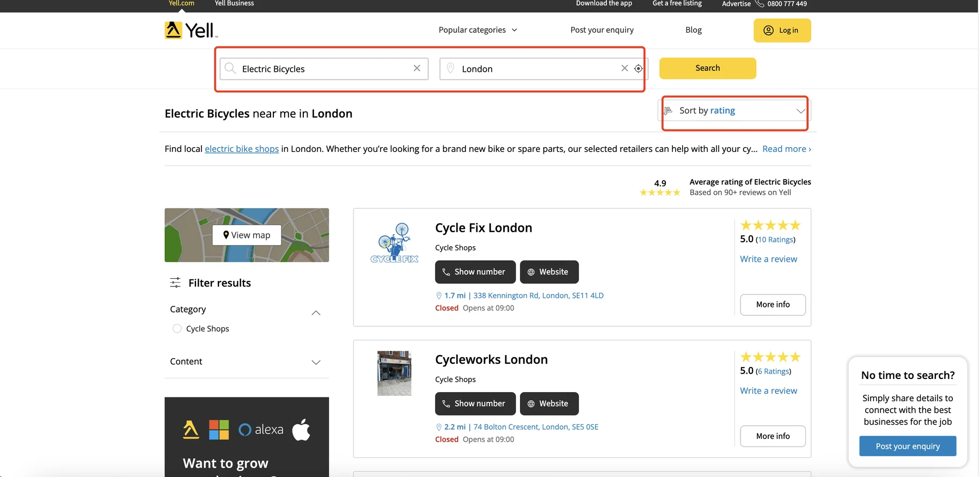Write a review for Cycle Fix London

pos(768,259)
